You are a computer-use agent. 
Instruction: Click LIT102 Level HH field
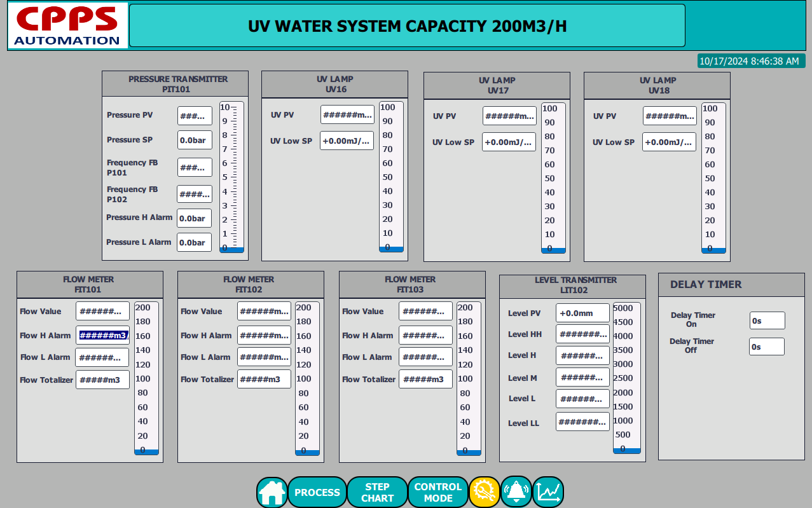(x=582, y=334)
